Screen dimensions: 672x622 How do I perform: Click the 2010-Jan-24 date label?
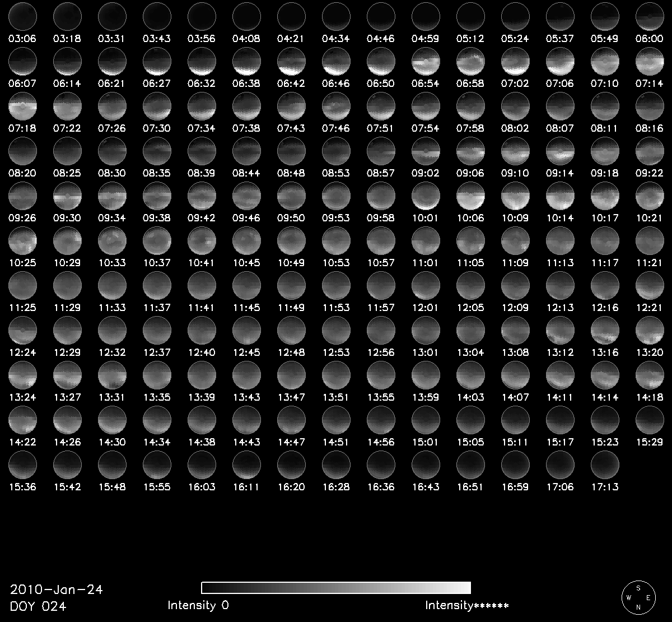(x=57, y=589)
